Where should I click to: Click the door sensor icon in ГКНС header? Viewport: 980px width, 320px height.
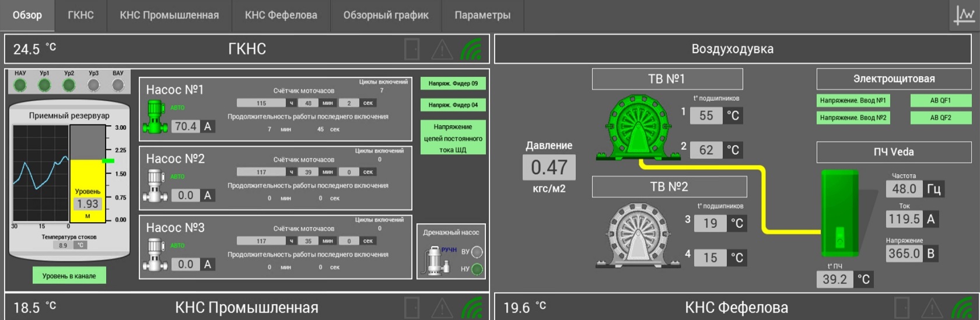coord(412,49)
